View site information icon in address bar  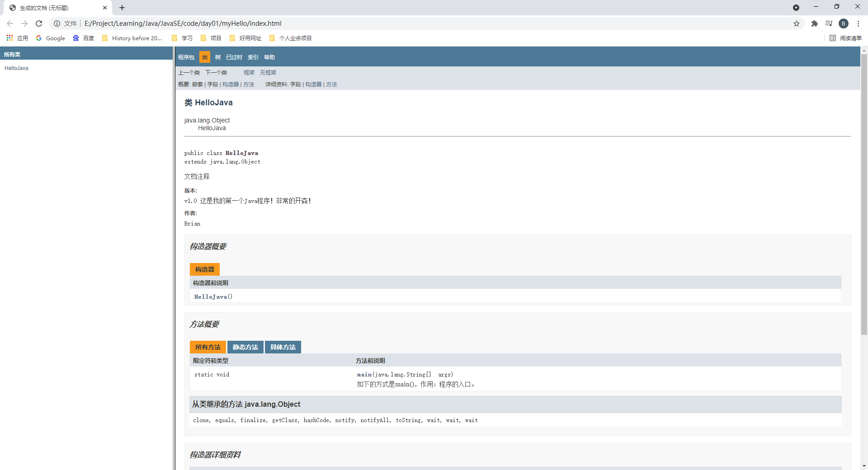pos(57,23)
